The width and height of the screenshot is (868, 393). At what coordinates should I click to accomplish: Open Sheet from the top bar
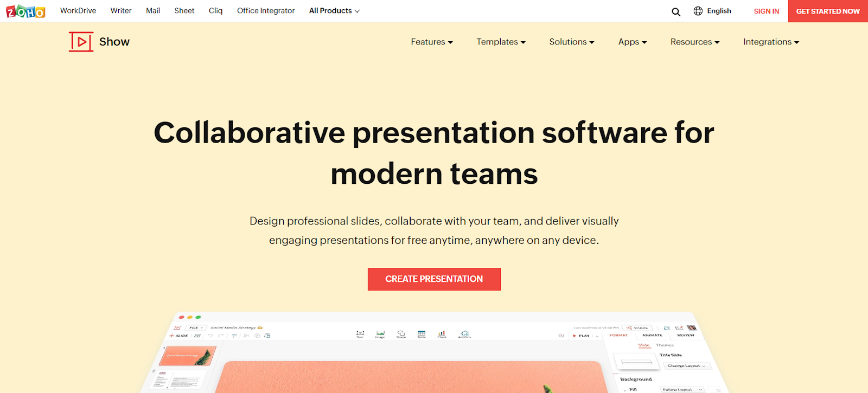pos(184,11)
